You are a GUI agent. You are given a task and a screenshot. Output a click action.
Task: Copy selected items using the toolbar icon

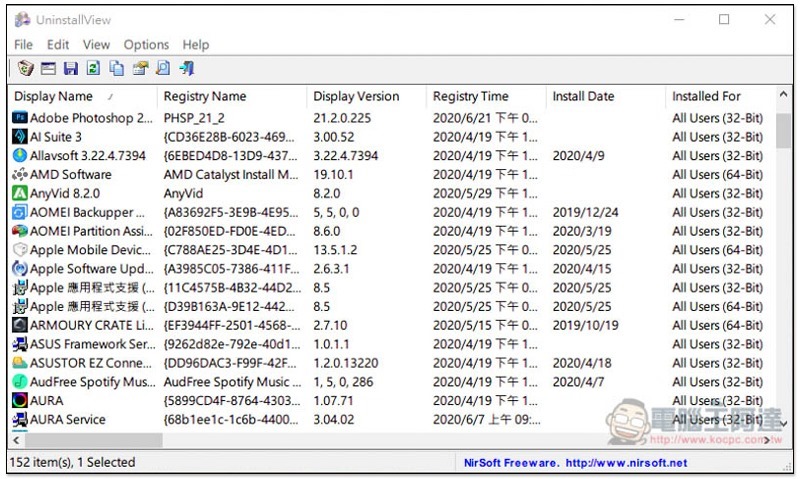coord(116,68)
